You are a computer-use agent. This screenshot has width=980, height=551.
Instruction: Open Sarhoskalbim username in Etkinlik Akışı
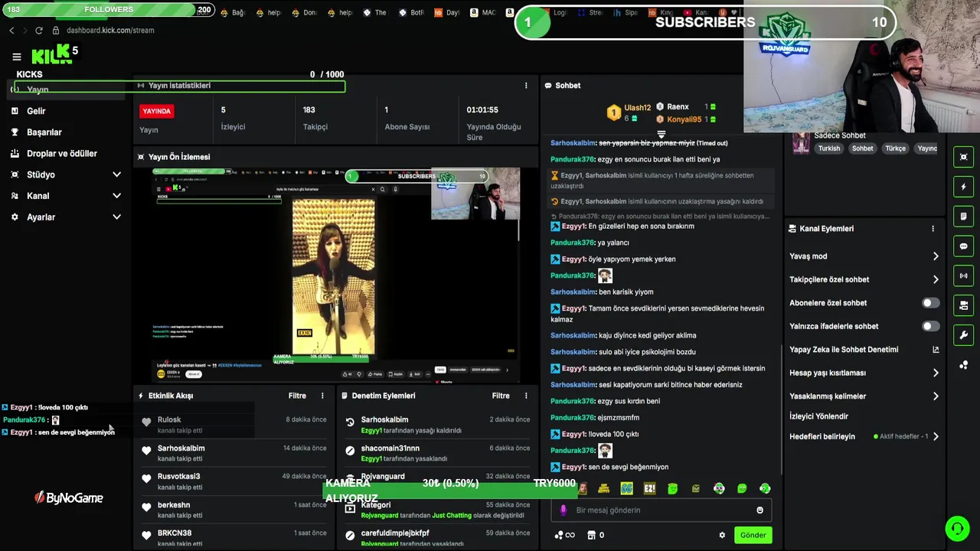click(x=181, y=448)
